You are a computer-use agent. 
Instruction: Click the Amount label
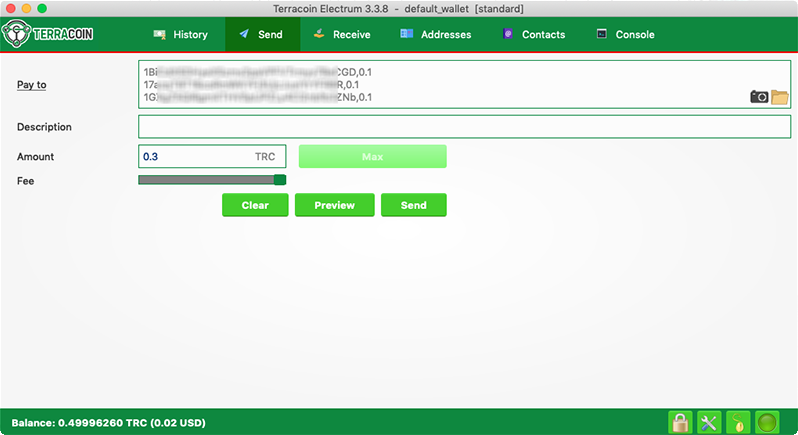[35, 157]
